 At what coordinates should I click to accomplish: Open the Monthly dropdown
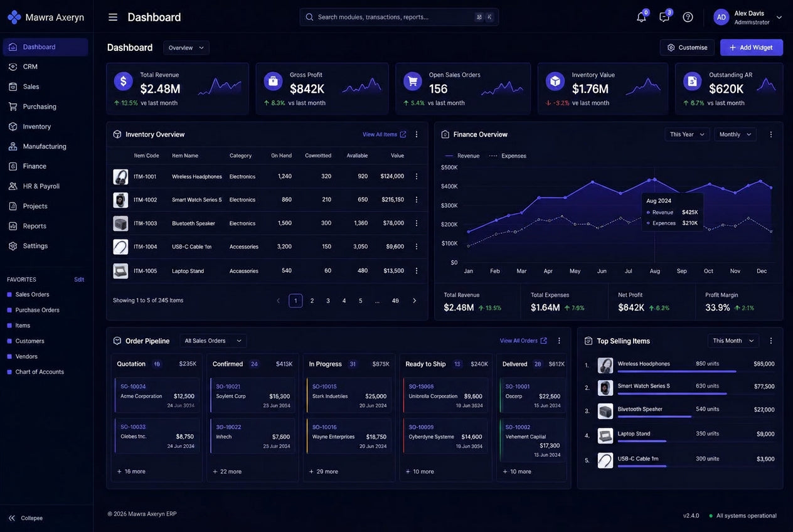(735, 134)
